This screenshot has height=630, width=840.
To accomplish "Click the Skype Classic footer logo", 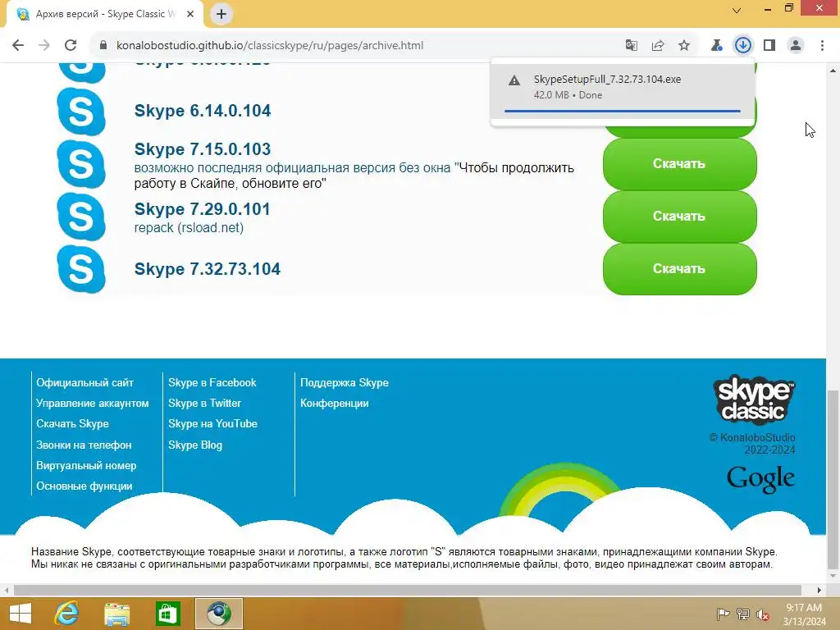I will coord(754,399).
